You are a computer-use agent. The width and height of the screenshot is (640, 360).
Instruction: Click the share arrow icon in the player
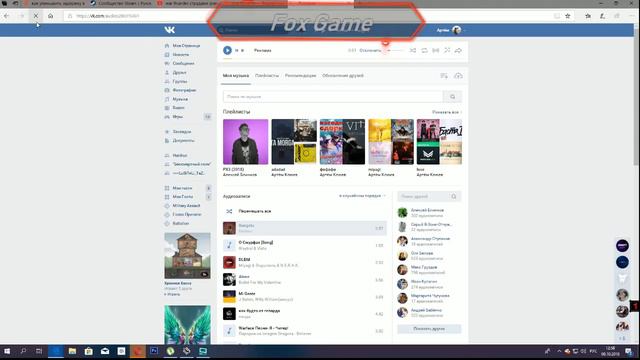[x=458, y=50]
